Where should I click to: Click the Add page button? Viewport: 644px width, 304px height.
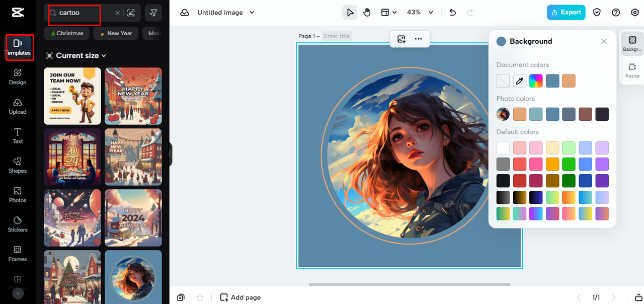[x=240, y=297]
